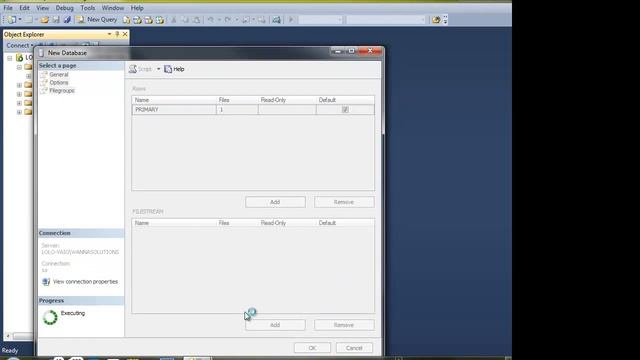Toggle the Default checkbox for PRIMARY
640x360 pixels.
click(x=345, y=109)
